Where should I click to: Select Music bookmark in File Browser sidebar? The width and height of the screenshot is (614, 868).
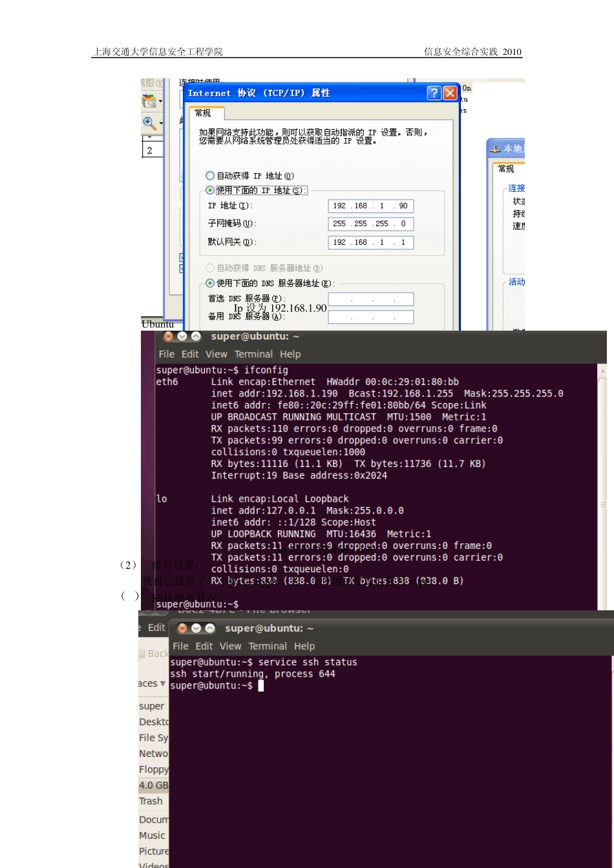coord(153,836)
